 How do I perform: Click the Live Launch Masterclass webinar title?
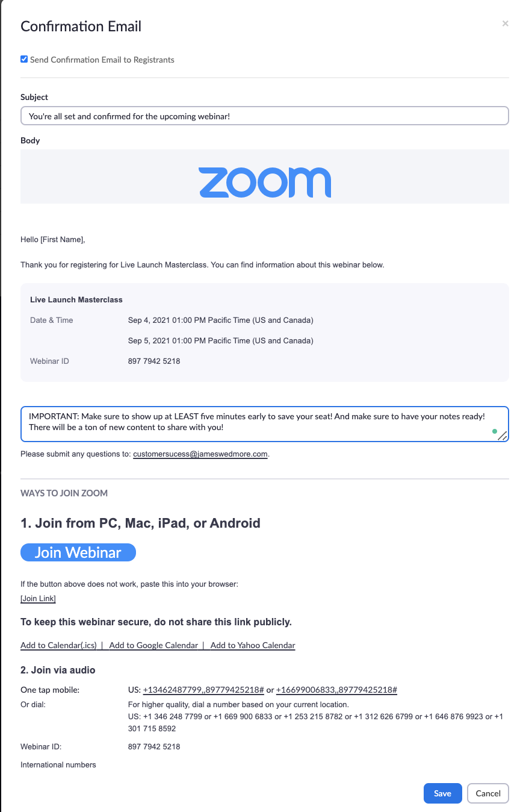[76, 299]
